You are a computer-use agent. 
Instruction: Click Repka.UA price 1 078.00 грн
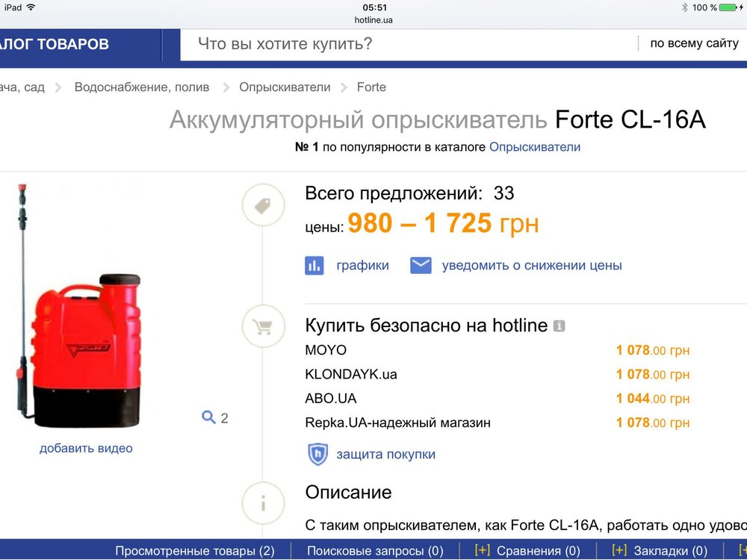(653, 423)
